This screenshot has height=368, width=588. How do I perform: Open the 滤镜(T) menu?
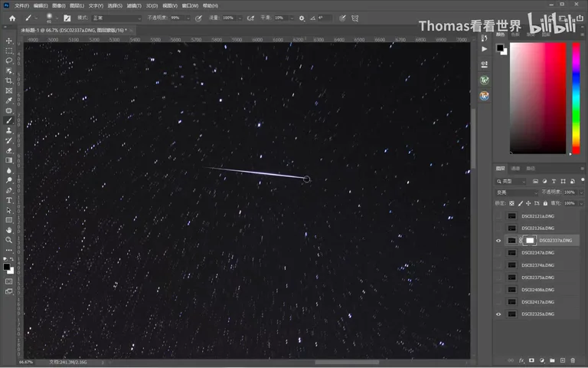[x=134, y=5]
